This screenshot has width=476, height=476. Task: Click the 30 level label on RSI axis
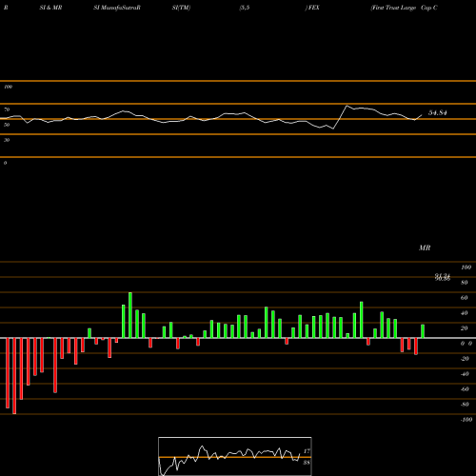(7, 140)
